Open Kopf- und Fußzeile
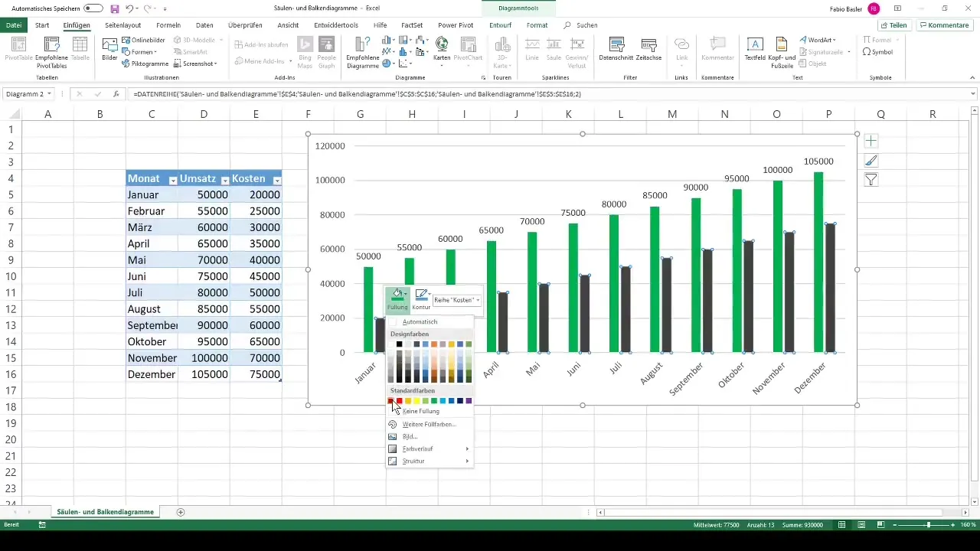The image size is (980, 551). tap(781, 52)
